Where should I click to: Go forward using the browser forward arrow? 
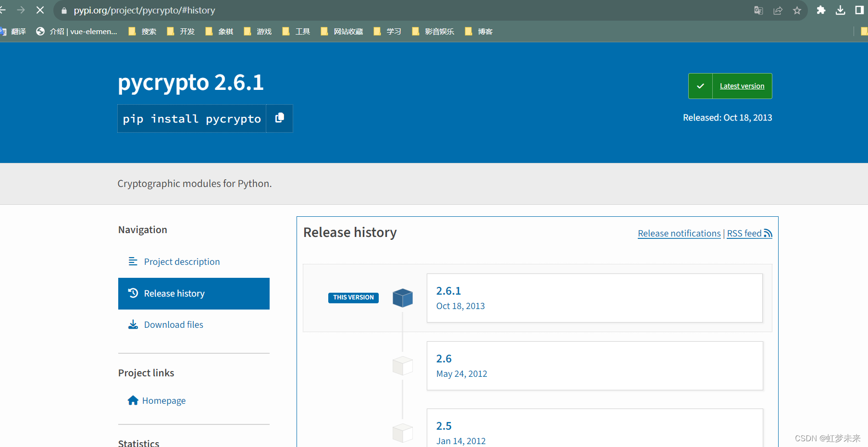pos(21,10)
